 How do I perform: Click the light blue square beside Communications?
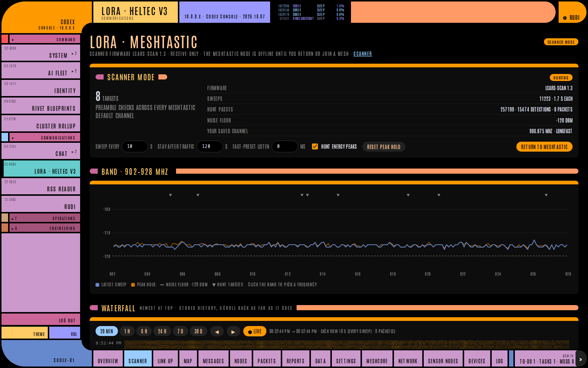pyautogui.click(x=5, y=137)
